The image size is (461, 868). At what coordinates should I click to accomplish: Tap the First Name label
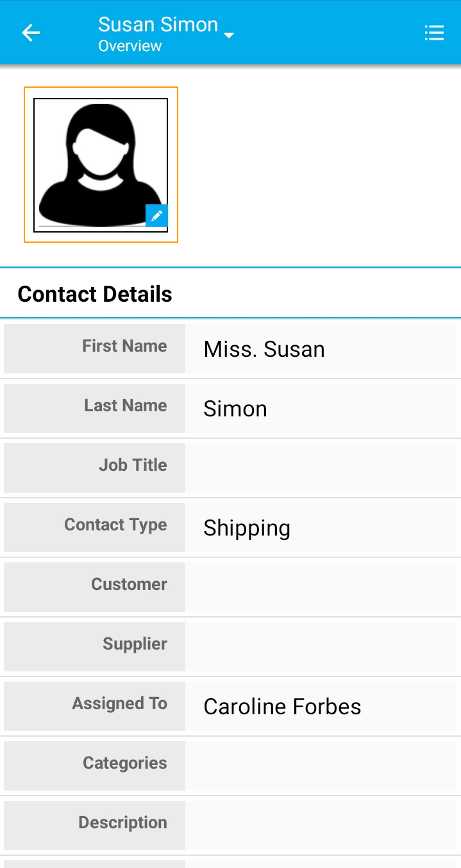124,347
